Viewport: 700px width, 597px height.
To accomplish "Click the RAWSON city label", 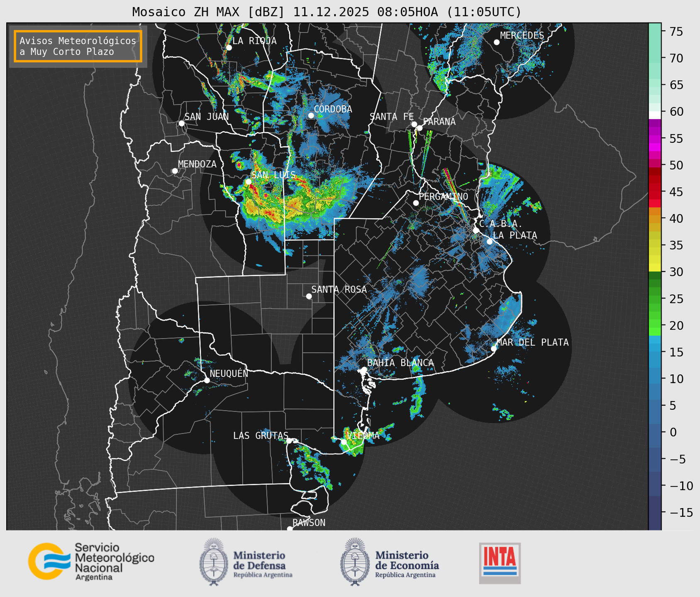I will coord(309,523).
